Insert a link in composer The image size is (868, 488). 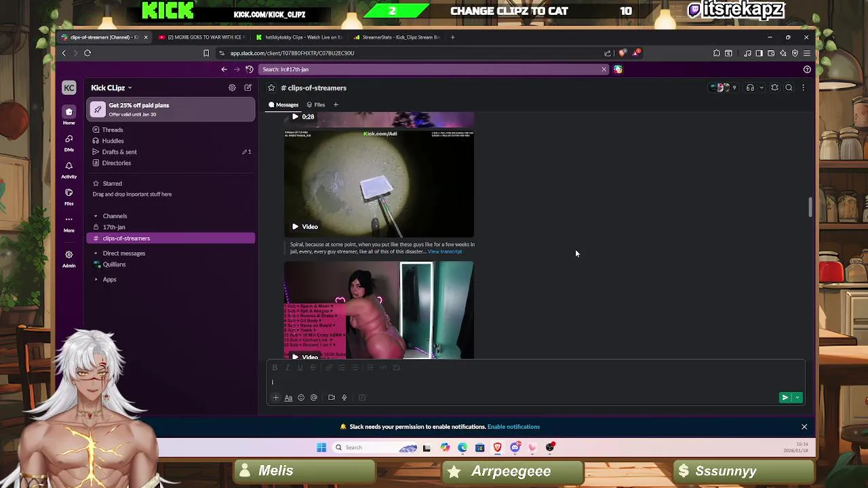[x=329, y=367]
